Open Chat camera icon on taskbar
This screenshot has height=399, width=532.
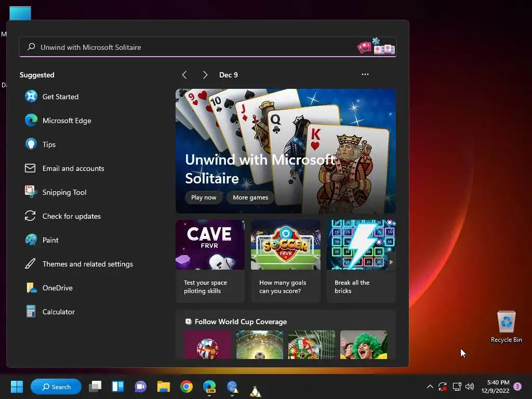coord(140,387)
